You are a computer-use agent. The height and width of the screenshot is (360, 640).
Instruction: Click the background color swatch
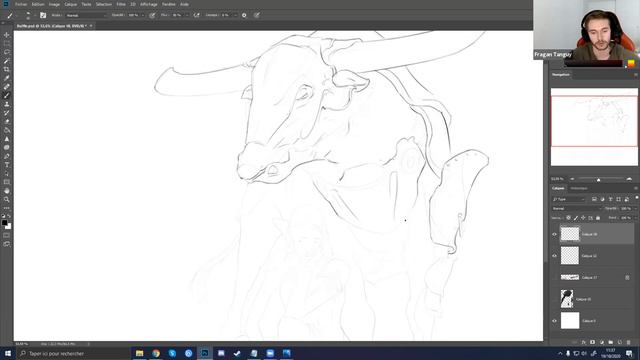coord(9,227)
